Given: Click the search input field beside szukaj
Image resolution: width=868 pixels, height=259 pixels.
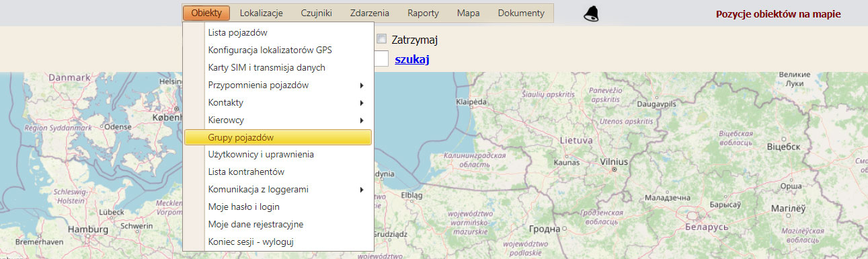Looking at the screenshot, I should (x=381, y=59).
